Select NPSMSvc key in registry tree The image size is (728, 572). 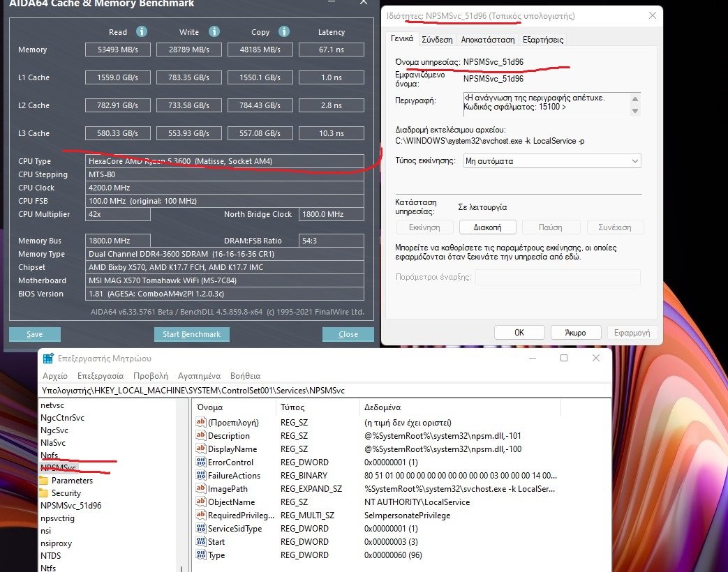(58, 467)
